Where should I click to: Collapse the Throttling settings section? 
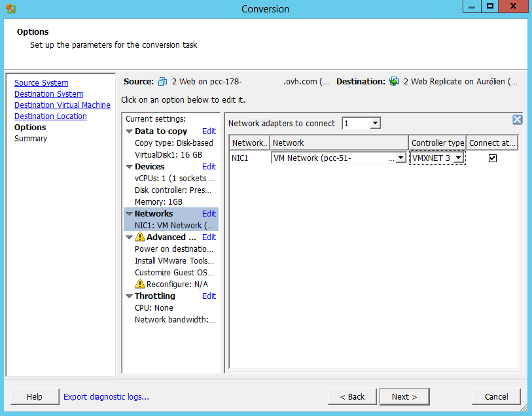pyautogui.click(x=130, y=296)
